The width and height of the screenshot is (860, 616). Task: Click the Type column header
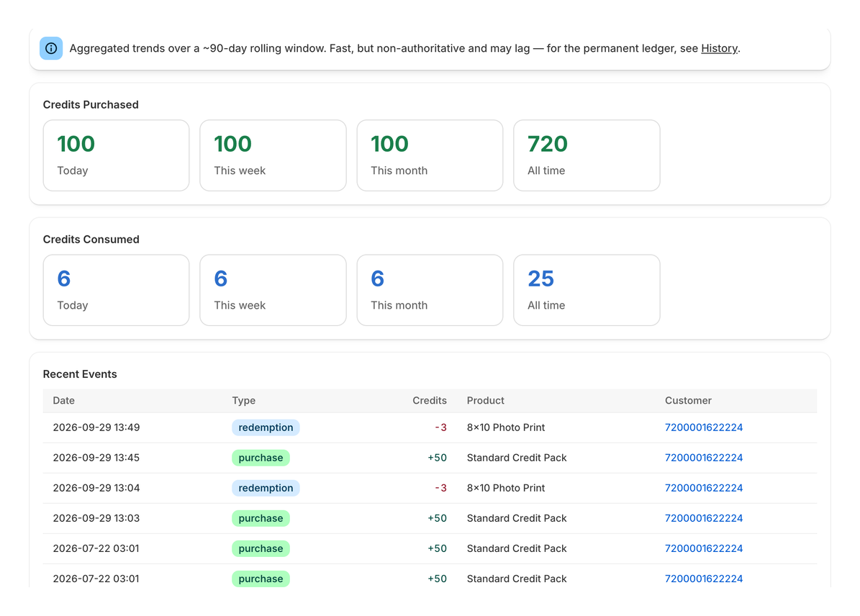coord(243,400)
